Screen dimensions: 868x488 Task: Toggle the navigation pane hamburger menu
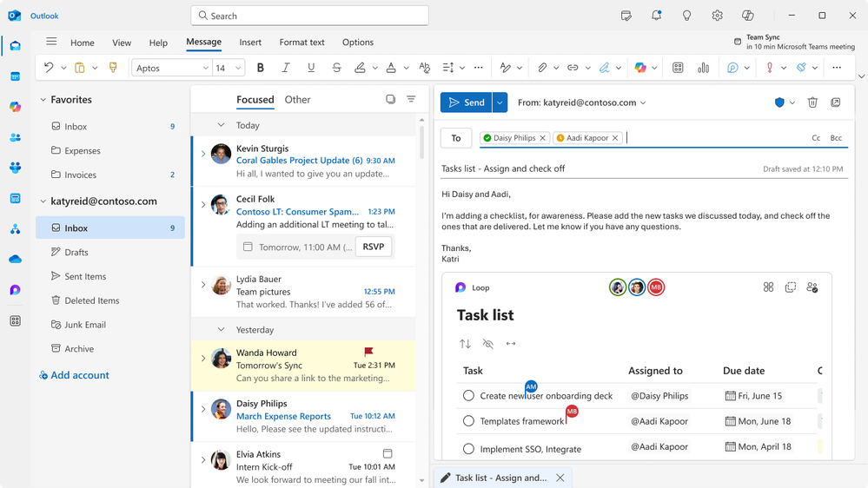coord(51,42)
